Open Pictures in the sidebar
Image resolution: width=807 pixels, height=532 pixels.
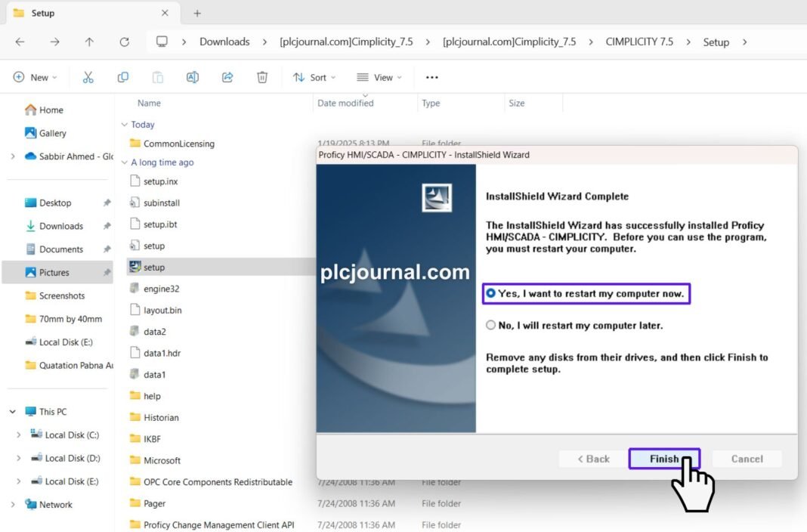pyautogui.click(x=54, y=273)
